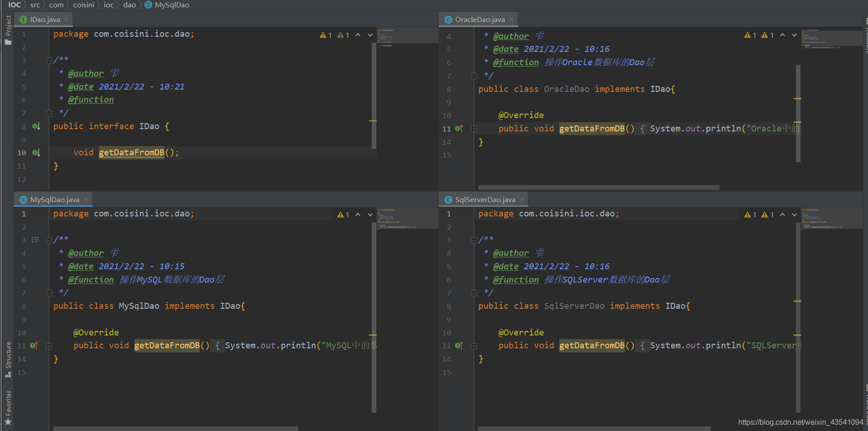The width and height of the screenshot is (868, 431).
Task: Click the minimap preview in SqlServerDao.java
Action: click(x=832, y=218)
